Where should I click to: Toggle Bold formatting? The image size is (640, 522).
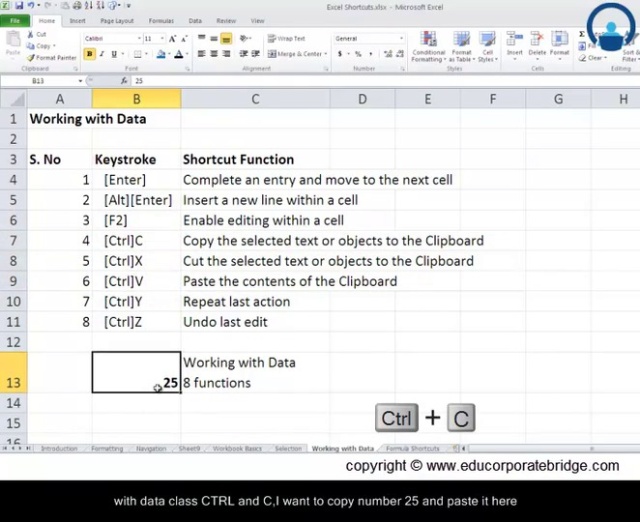(89, 54)
